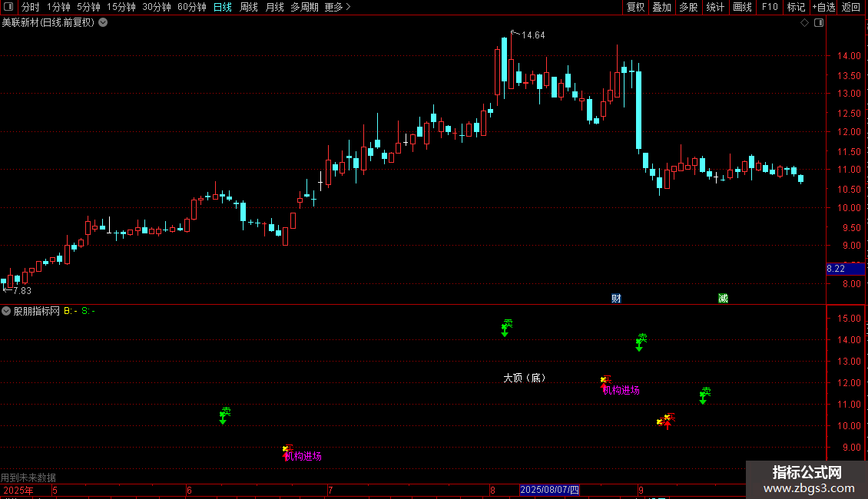Click month 7 on the time axis
868x499 pixels.
tap(330, 491)
